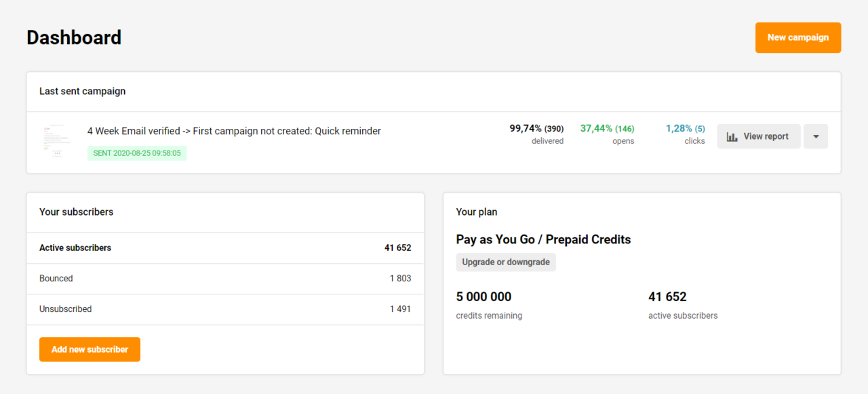Click the Dashboard page heading

tap(73, 37)
